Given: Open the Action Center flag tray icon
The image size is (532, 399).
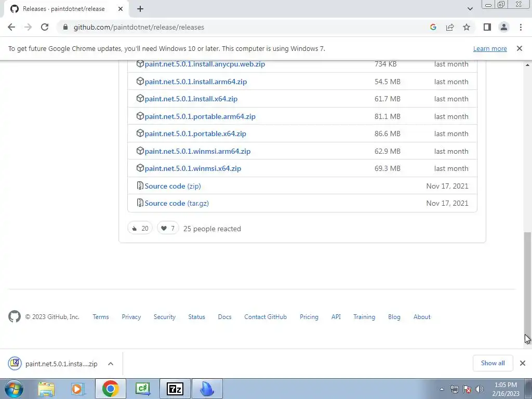Looking at the screenshot, I should point(467,389).
